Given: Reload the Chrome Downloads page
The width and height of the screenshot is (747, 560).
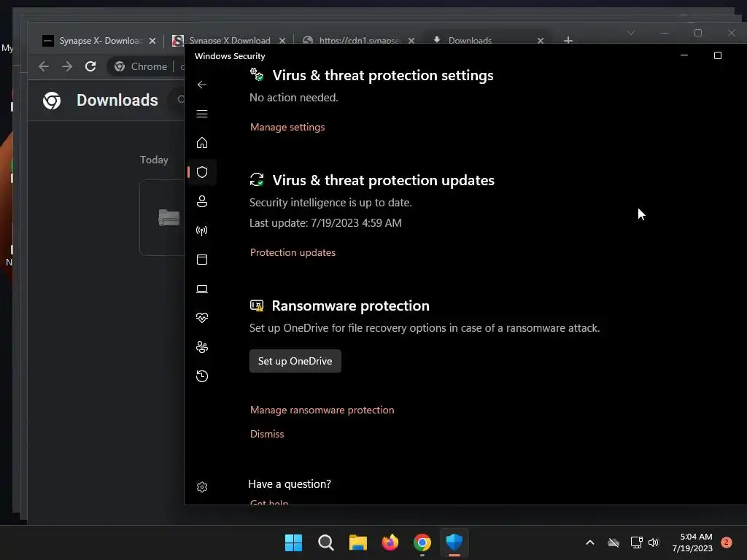Looking at the screenshot, I should tap(90, 66).
